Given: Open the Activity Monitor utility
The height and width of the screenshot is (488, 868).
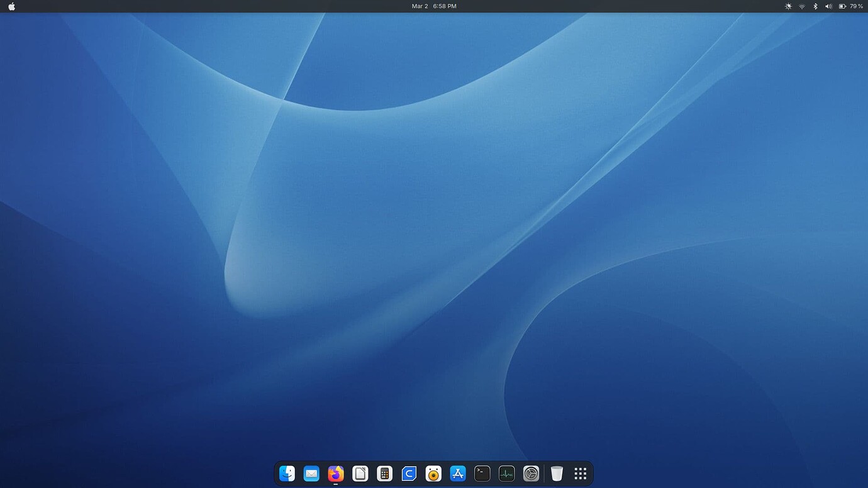Looking at the screenshot, I should coord(506,474).
